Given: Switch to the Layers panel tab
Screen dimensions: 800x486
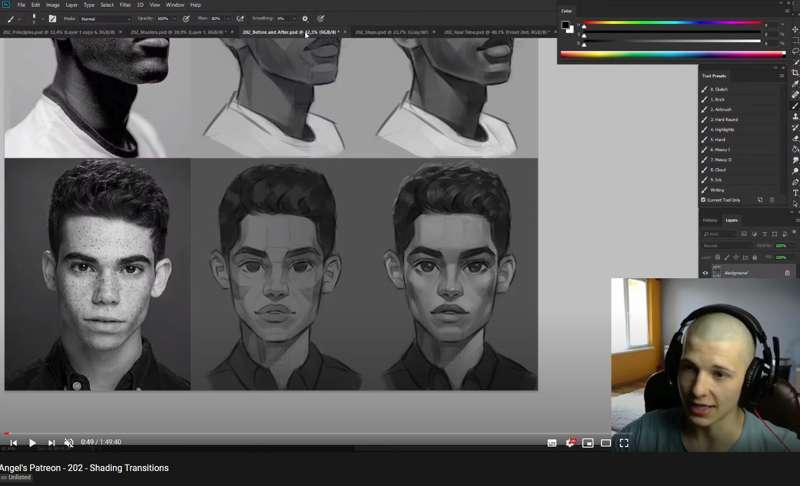Looking at the screenshot, I should pyautogui.click(x=732, y=220).
